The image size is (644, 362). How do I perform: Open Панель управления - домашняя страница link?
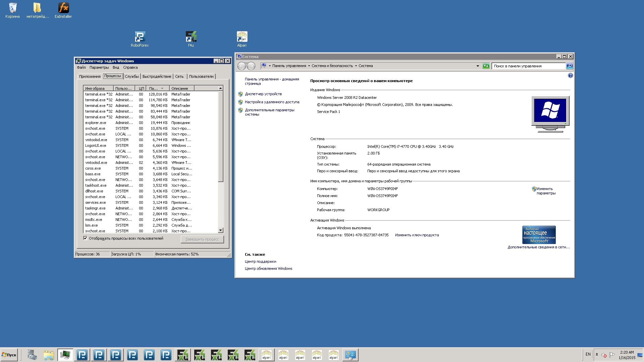coord(272,81)
